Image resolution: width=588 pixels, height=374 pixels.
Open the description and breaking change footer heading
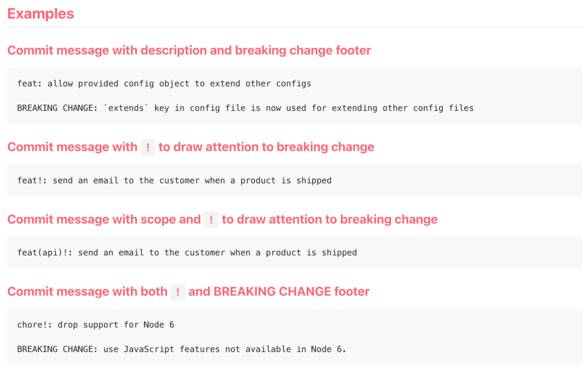pos(189,50)
